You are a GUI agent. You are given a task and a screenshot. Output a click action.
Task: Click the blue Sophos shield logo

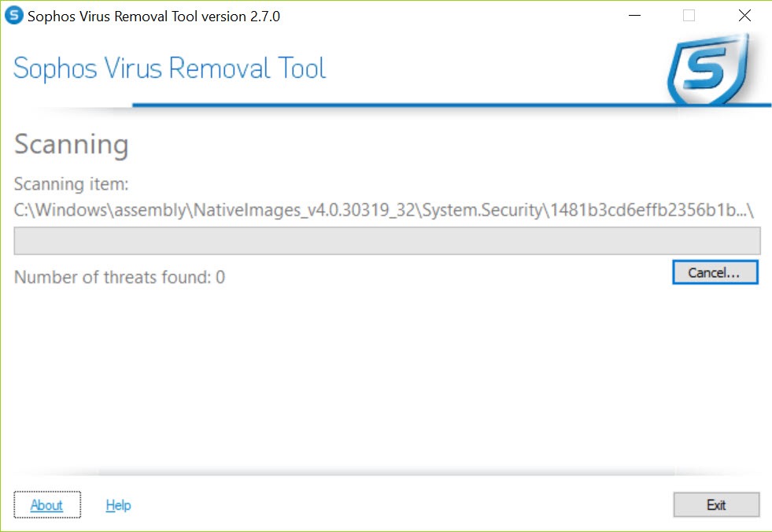coord(709,70)
